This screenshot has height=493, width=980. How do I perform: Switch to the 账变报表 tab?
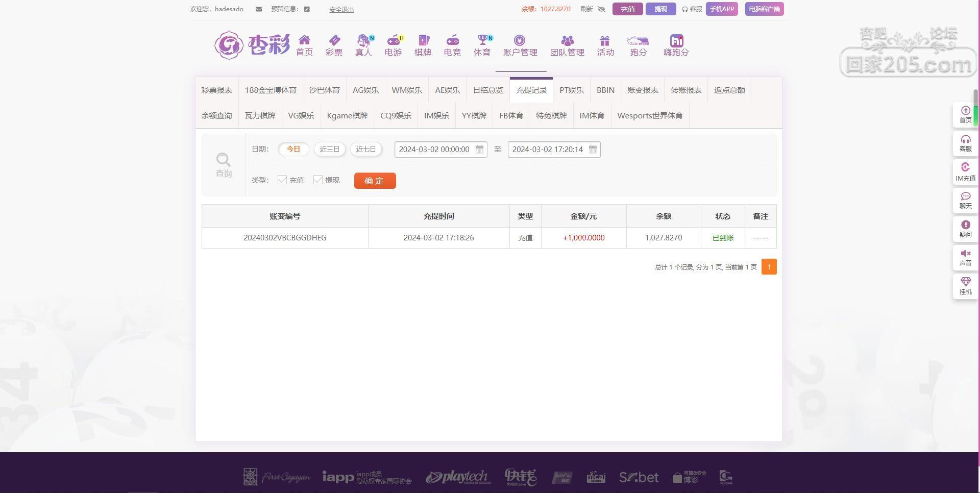click(642, 90)
